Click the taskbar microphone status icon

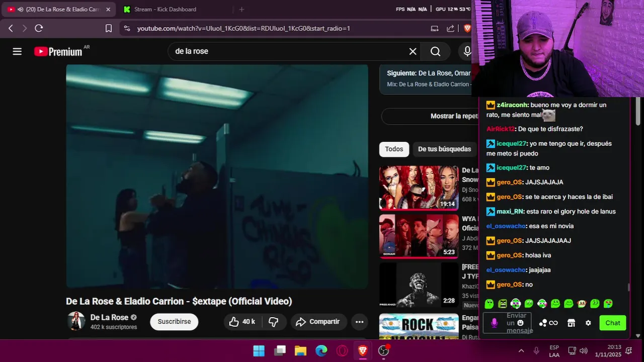tap(536, 350)
